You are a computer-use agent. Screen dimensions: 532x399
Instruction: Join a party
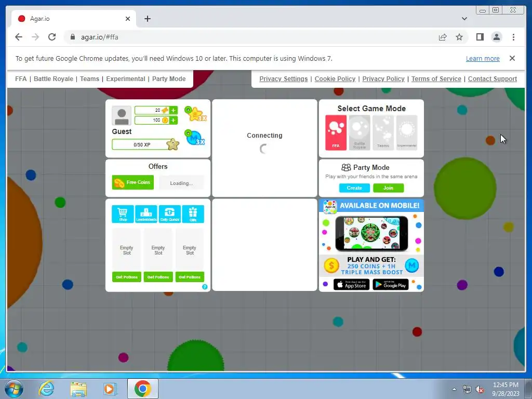389,188
